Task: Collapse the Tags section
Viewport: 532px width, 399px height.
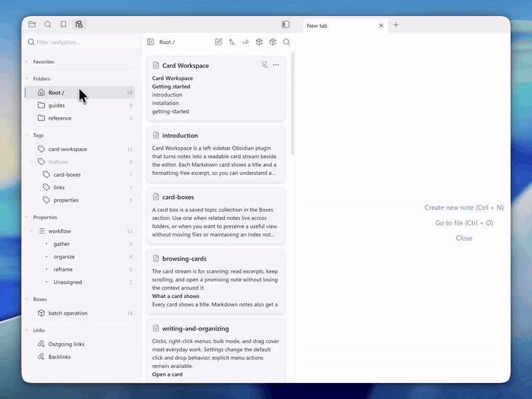Action: point(27,135)
